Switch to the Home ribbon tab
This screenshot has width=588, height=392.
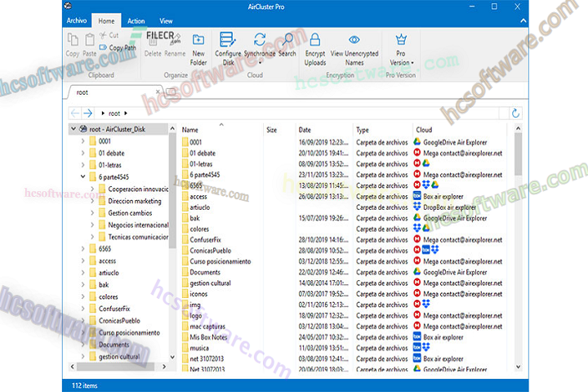(x=106, y=21)
